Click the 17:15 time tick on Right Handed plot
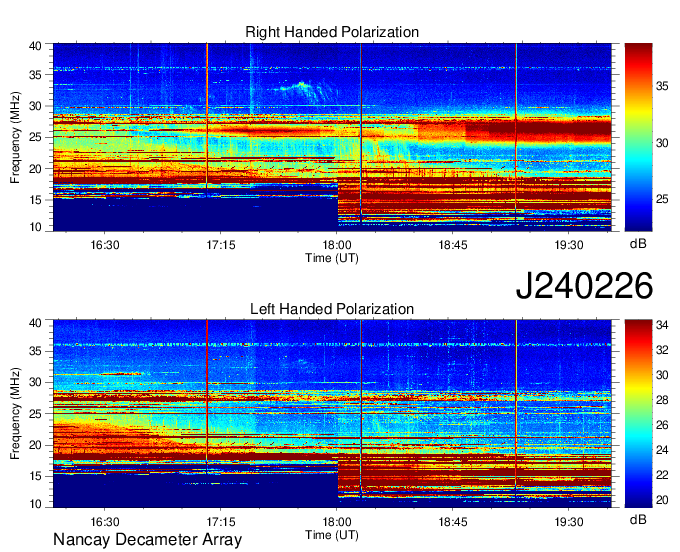Viewport: 680px width, 552px height. click(221, 245)
